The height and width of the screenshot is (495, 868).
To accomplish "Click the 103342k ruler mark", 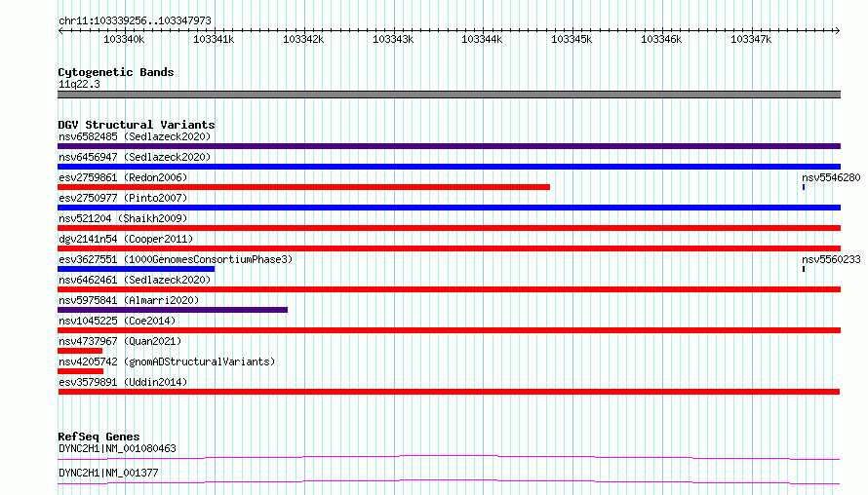I will pyautogui.click(x=303, y=39).
